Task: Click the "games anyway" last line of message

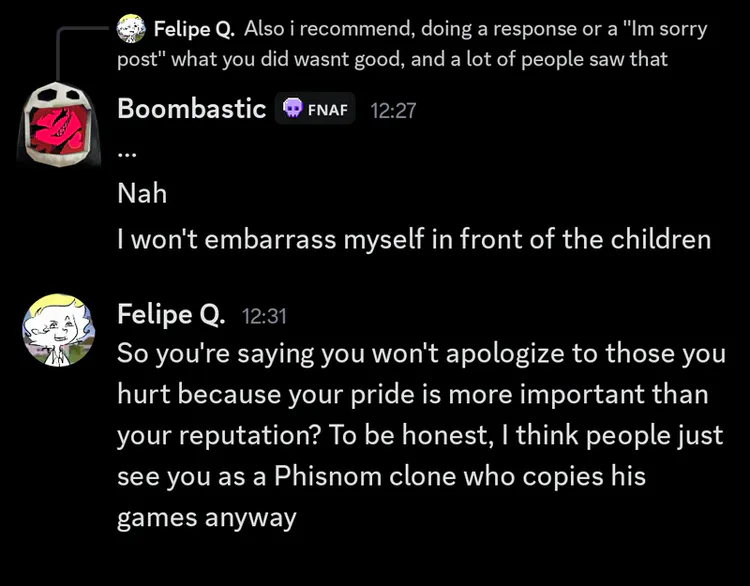Action: 207,518
